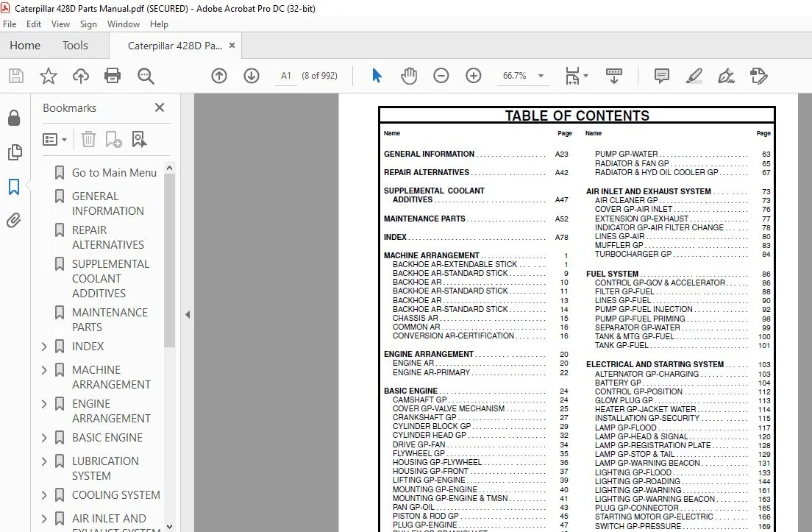The width and height of the screenshot is (812, 532).
Task: Click the page number field A1
Action: 286,76
